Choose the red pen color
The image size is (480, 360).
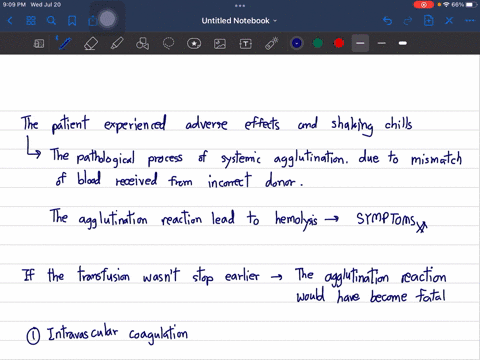coord(339,43)
